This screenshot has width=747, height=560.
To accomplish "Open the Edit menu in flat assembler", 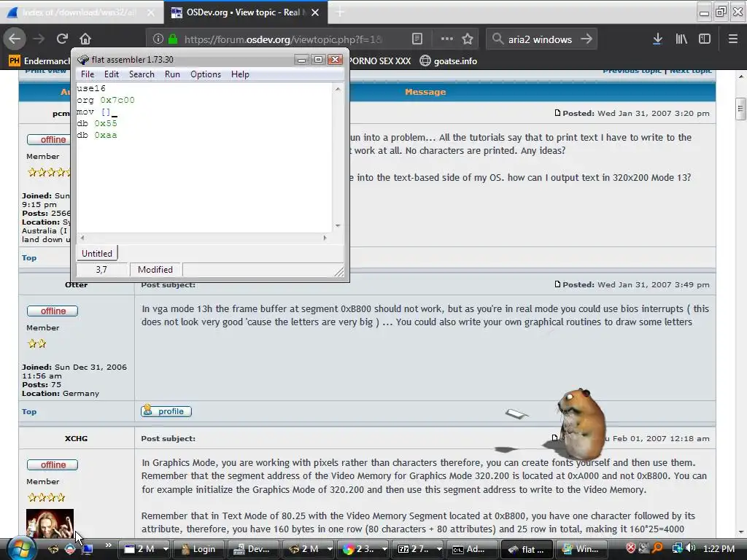I will 112,74.
